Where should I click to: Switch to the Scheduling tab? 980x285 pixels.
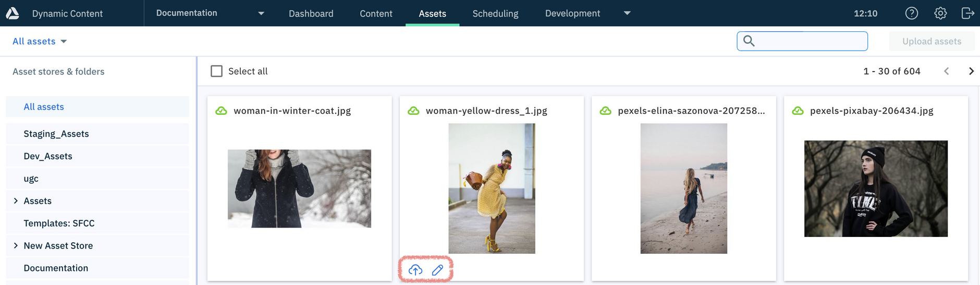click(495, 14)
